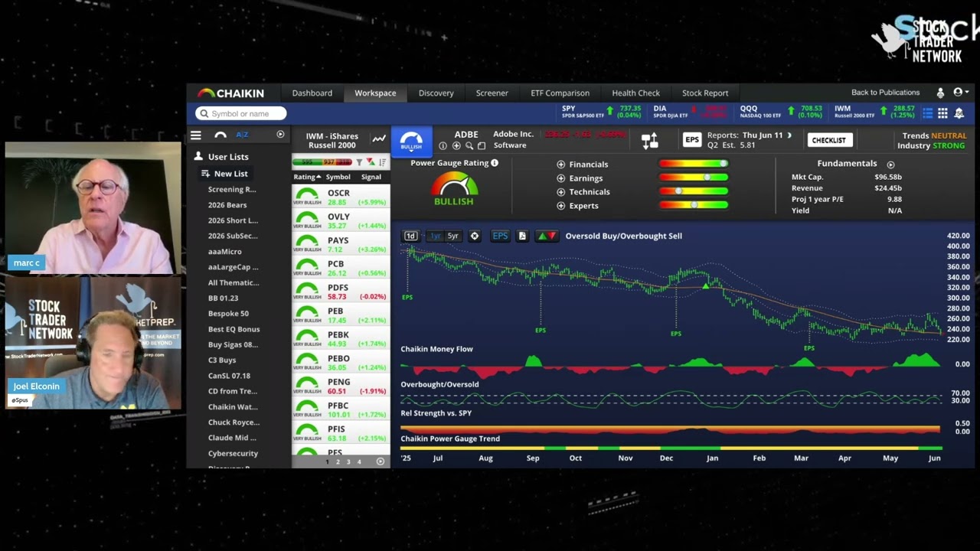
Task: Click the SPY ticker in the index bar
Action: [601, 112]
